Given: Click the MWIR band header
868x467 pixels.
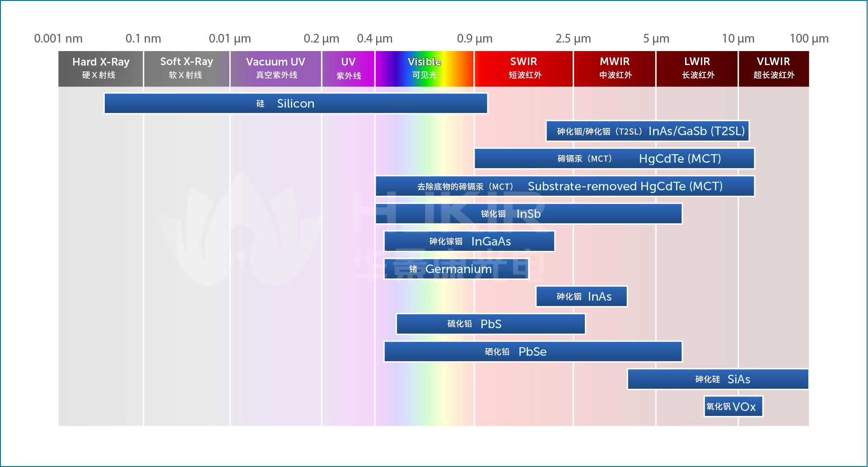Looking at the screenshot, I should [615, 69].
